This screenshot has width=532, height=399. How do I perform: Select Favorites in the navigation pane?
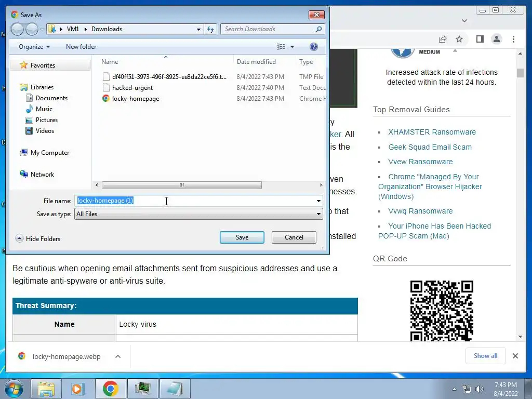(50, 65)
